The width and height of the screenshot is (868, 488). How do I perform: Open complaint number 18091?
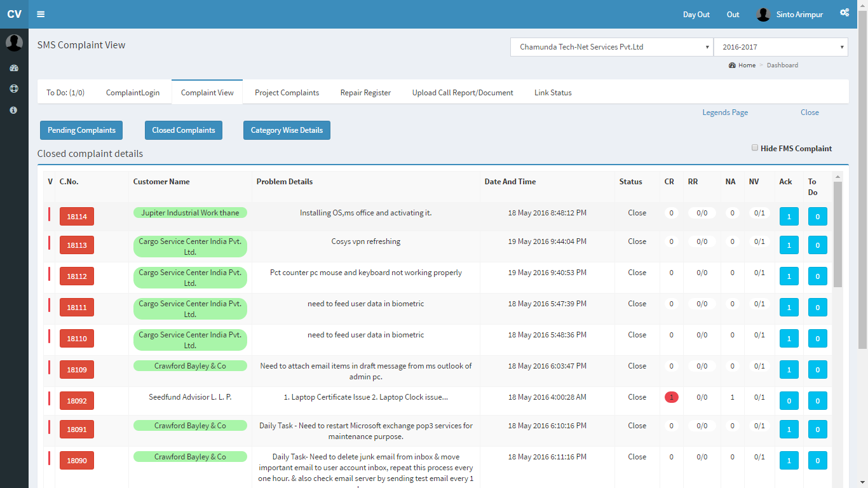coord(77,430)
